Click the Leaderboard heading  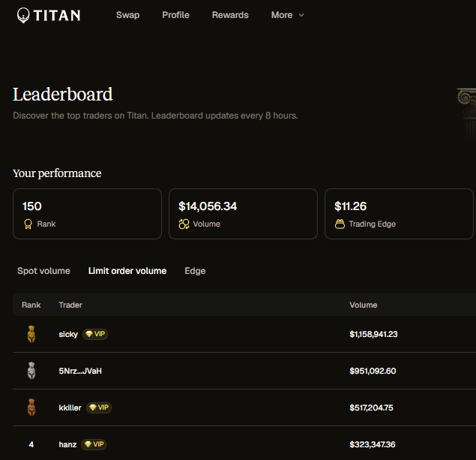point(62,95)
